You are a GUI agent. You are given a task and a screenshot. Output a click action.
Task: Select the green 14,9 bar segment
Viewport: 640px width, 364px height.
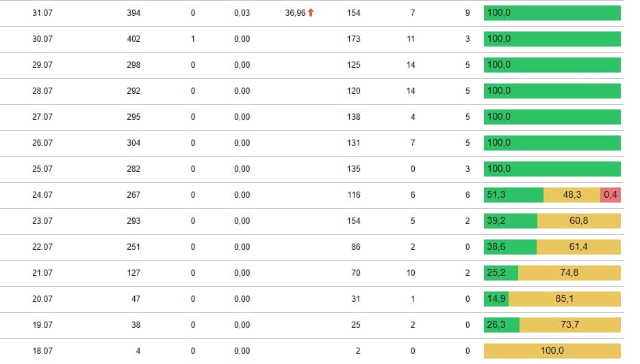pyautogui.click(x=496, y=299)
